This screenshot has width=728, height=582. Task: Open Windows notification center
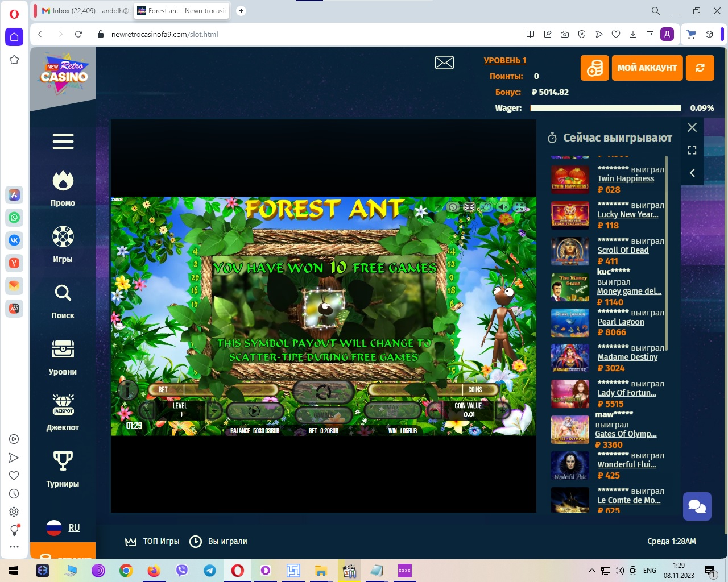point(710,571)
